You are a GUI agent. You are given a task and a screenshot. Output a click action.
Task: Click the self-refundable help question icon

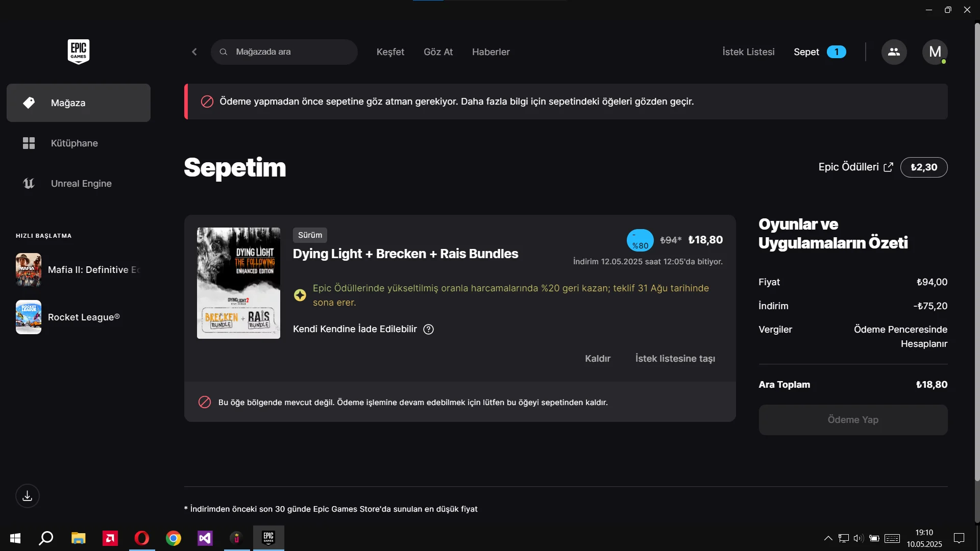click(429, 330)
